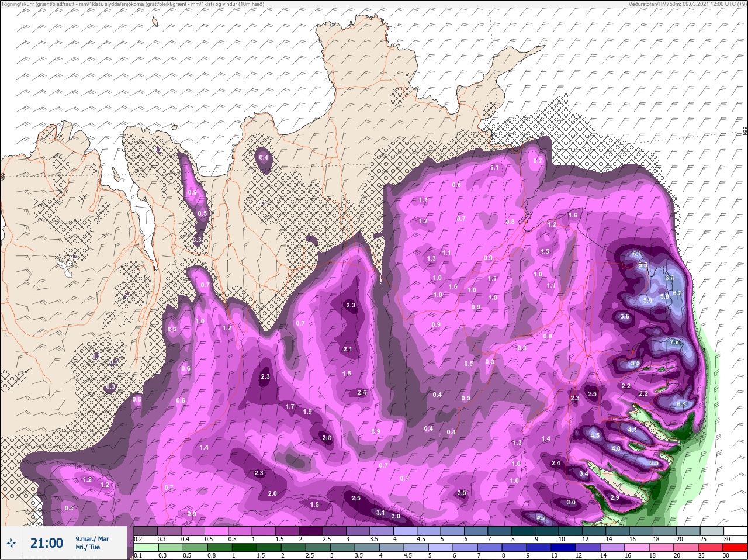
Task: Pick the first snow legend swatch above 0.2
Action: click(145, 531)
